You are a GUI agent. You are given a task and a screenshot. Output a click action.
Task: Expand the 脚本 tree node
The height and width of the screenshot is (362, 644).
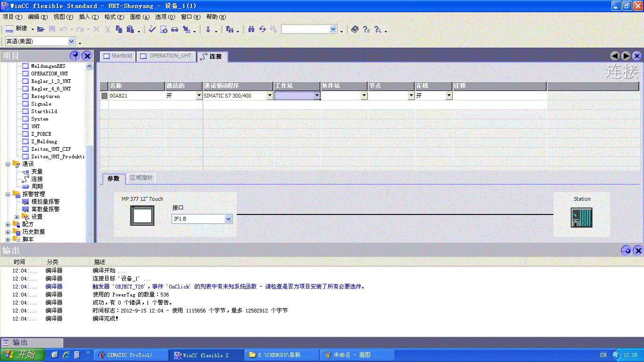(x=8, y=239)
